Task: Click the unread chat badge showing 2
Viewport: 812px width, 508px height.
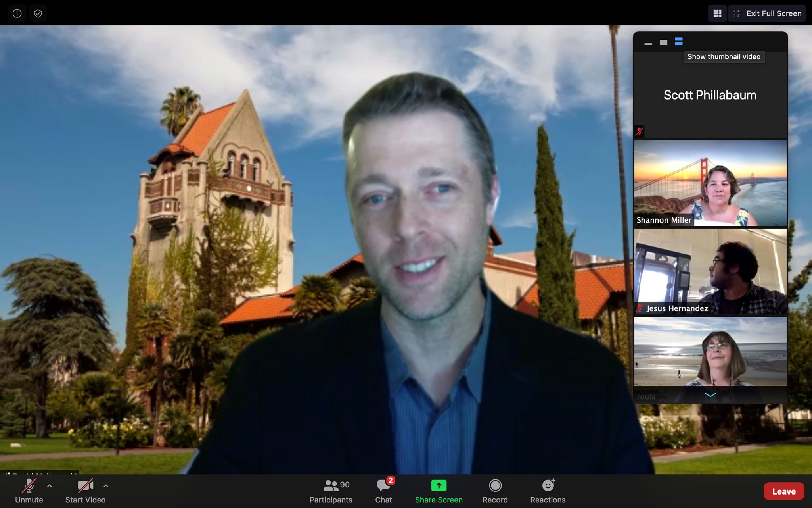Action: click(391, 481)
